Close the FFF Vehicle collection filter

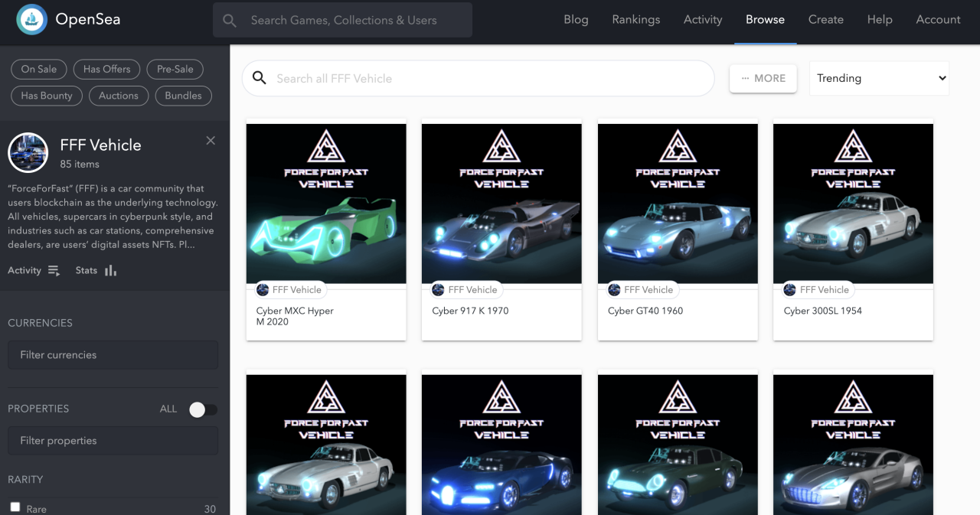click(211, 141)
